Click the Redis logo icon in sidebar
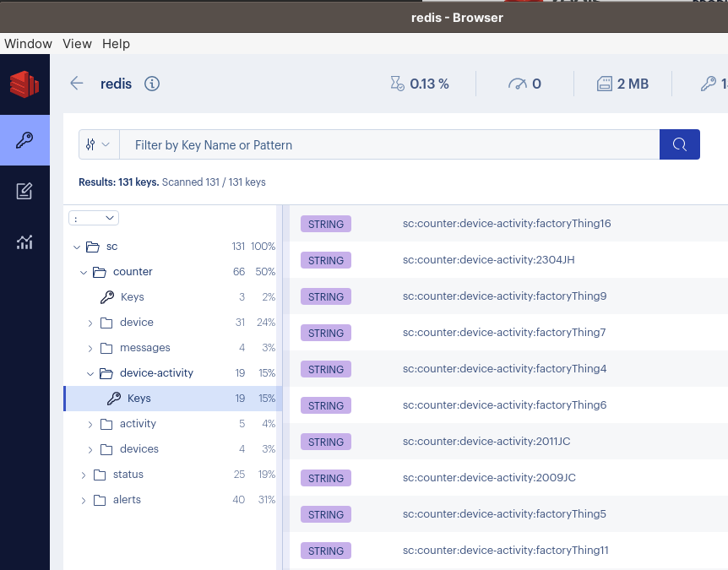The width and height of the screenshot is (728, 570). click(24, 84)
